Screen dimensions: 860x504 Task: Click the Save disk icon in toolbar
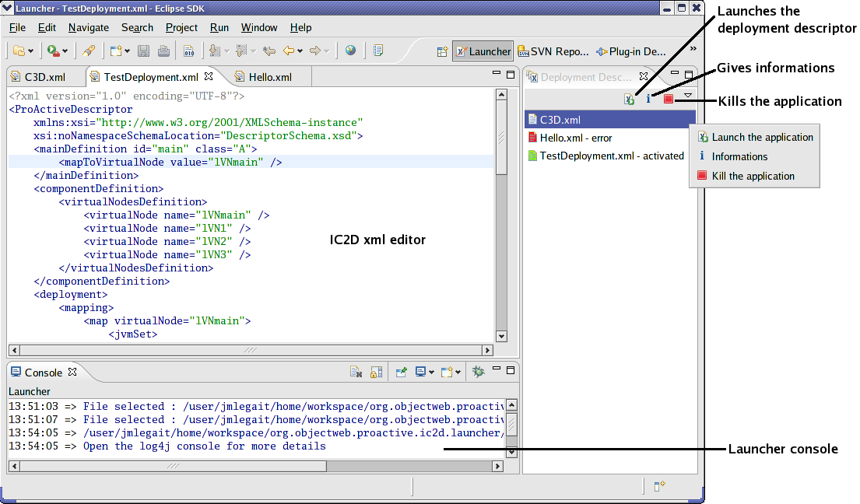click(x=143, y=51)
